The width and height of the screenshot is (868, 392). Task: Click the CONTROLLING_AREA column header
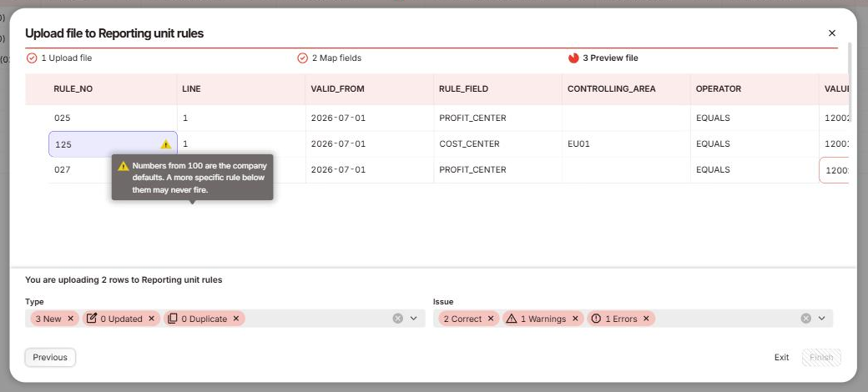(627, 89)
